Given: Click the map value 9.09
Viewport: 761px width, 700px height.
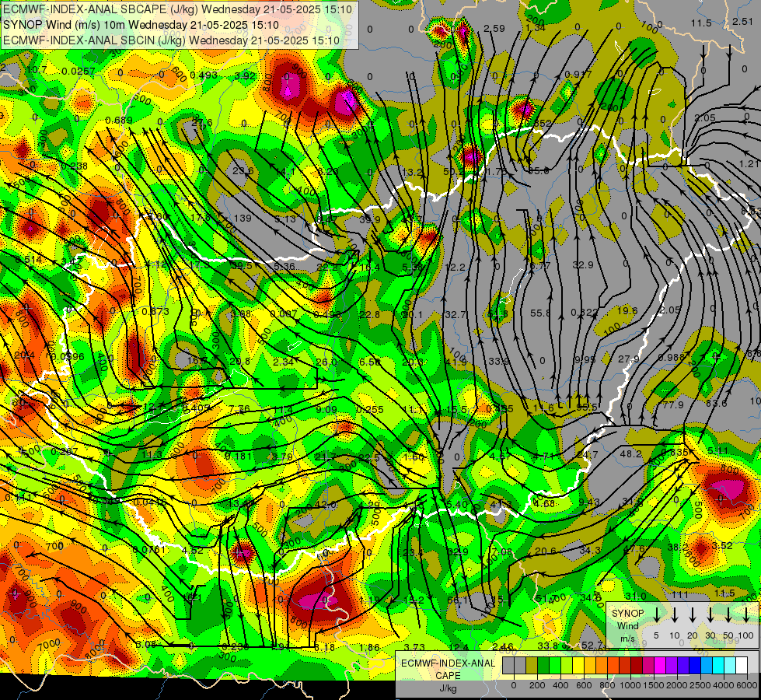Looking at the screenshot, I should [326, 410].
